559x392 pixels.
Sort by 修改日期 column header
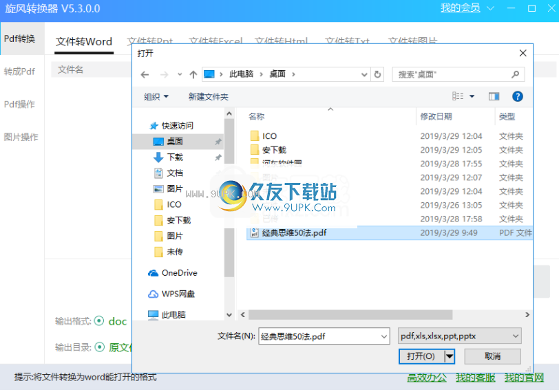436,116
